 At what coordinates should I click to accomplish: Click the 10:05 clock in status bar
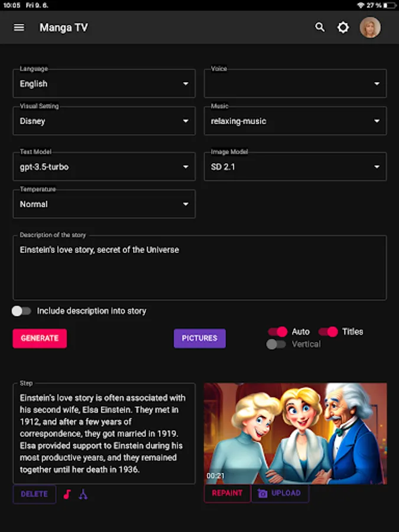(12, 5)
